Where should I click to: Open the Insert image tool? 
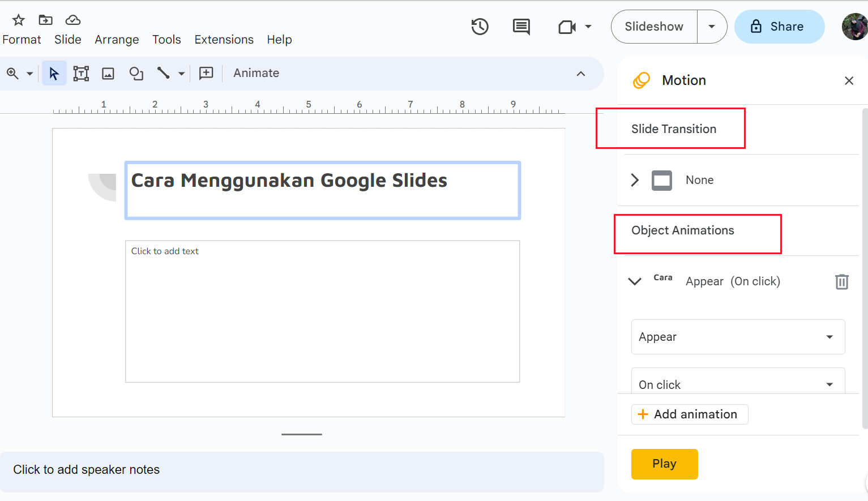point(108,73)
